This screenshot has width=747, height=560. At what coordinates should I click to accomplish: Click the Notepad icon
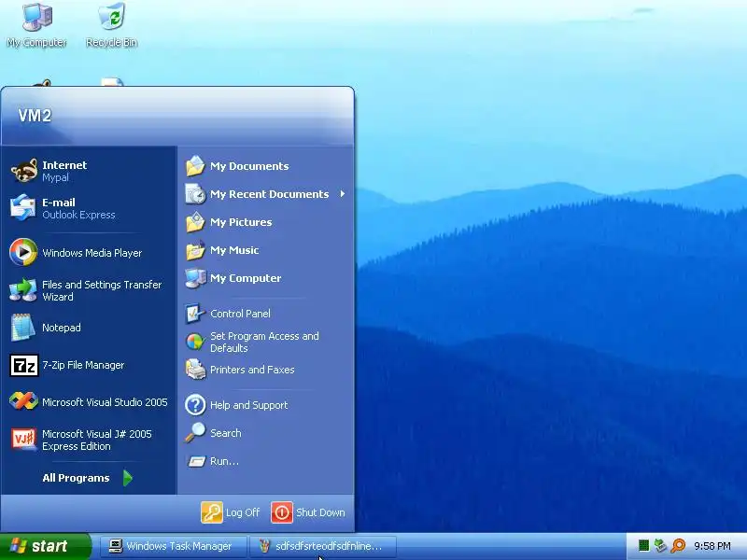coord(22,328)
